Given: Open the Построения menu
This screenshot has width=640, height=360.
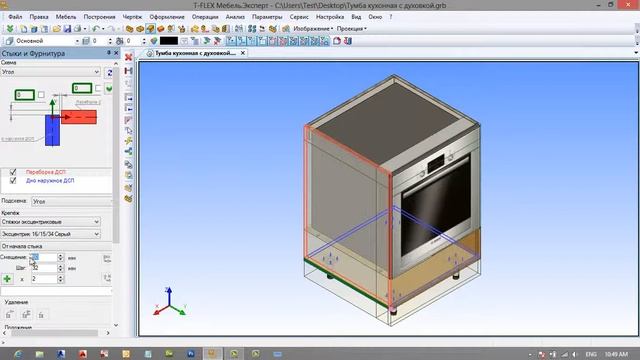Looking at the screenshot, I should [99, 17].
